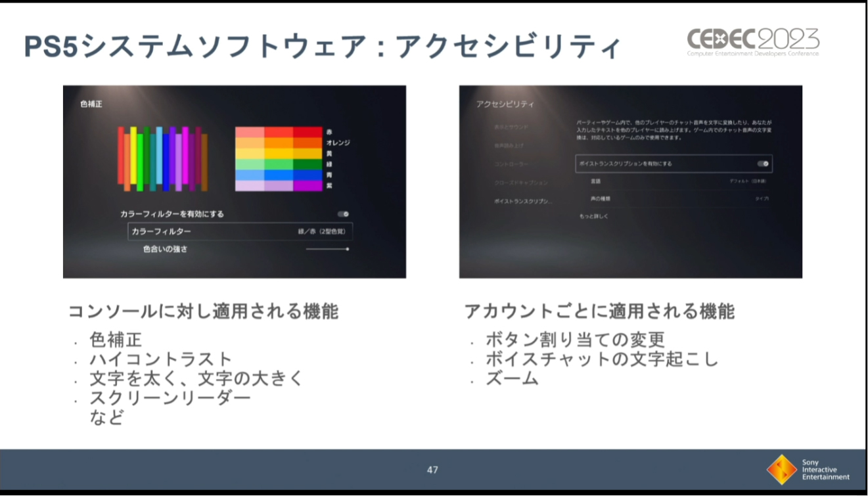The width and height of the screenshot is (868, 496).
Task: Toggle カラーフィルターを有効にする switch
Action: [x=343, y=214]
